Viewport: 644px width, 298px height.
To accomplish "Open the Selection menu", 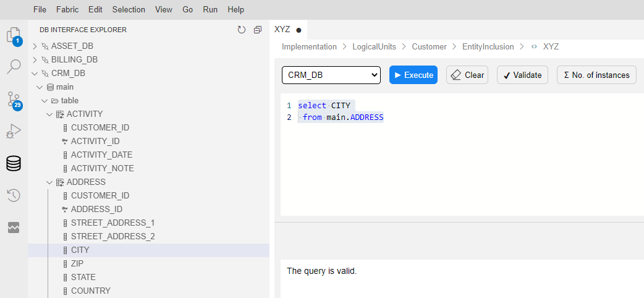I will pos(129,10).
